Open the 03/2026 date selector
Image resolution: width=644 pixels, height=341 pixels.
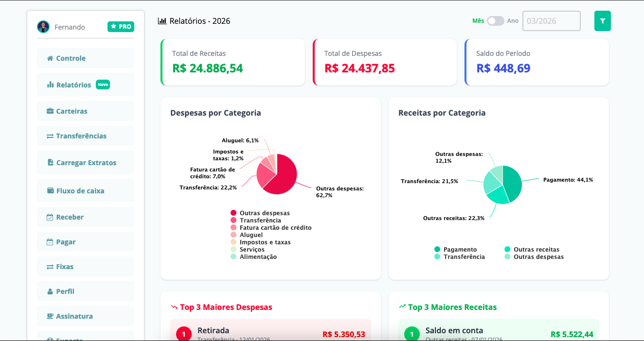pyautogui.click(x=551, y=21)
